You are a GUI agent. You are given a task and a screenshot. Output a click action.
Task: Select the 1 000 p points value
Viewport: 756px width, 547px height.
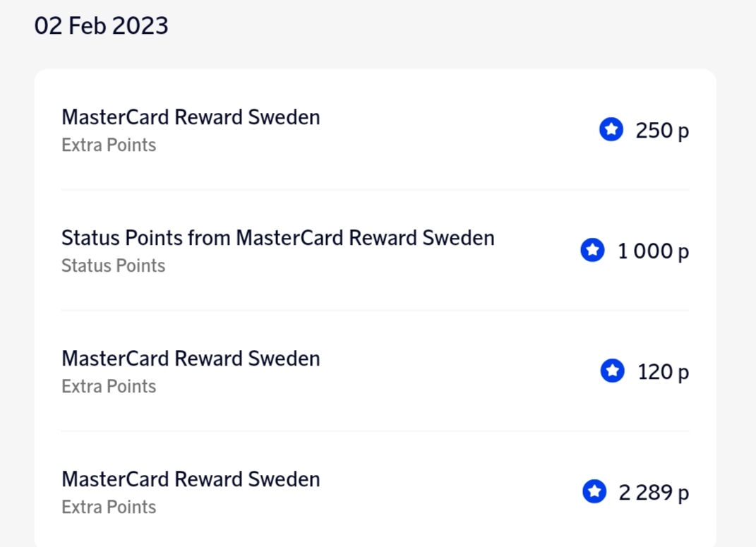653,251
